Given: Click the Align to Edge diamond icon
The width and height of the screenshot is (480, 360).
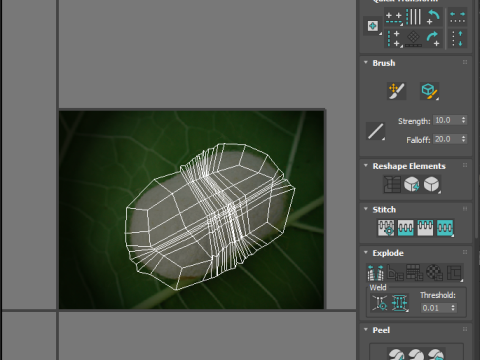Looking at the screenshot, I should pyautogui.click(x=414, y=39).
